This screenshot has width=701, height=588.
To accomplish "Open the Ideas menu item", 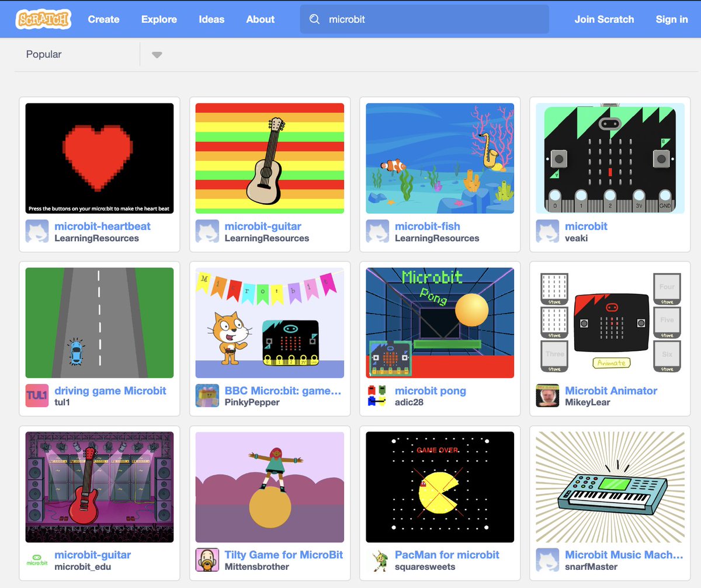I will pyautogui.click(x=211, y=19).
